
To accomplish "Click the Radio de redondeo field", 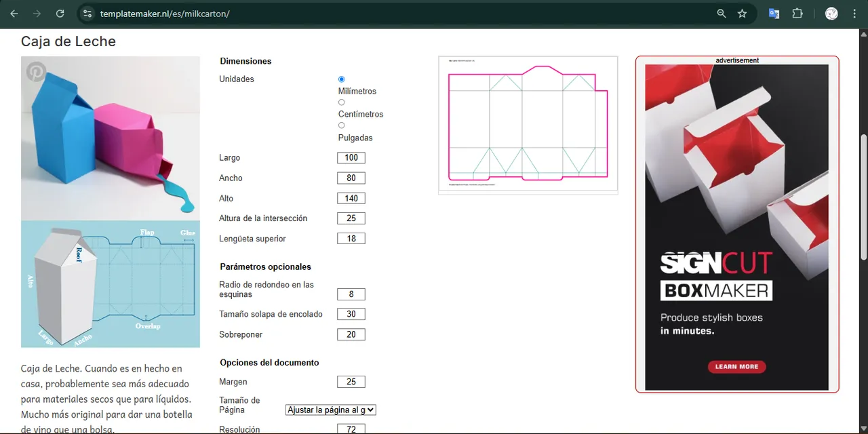I will tap(351, 294).
